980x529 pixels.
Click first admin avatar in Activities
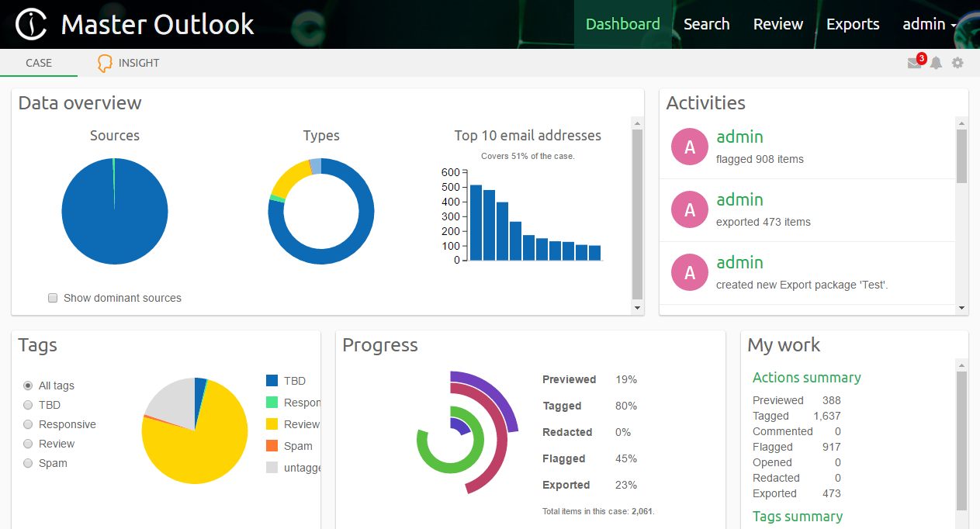coord(690,147)
